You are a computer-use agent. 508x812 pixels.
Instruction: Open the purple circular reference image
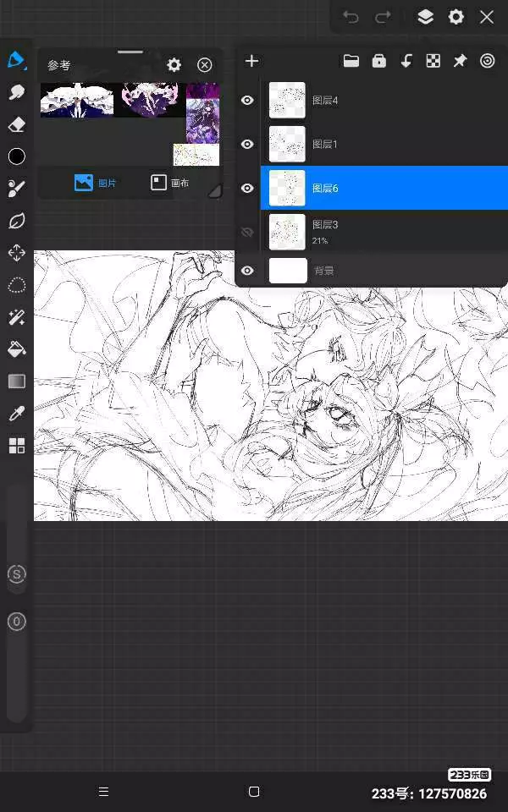click(150, 101)
